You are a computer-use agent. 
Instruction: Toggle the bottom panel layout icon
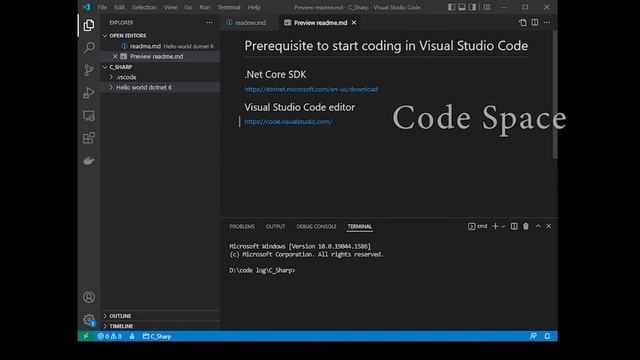click(462, 7)
